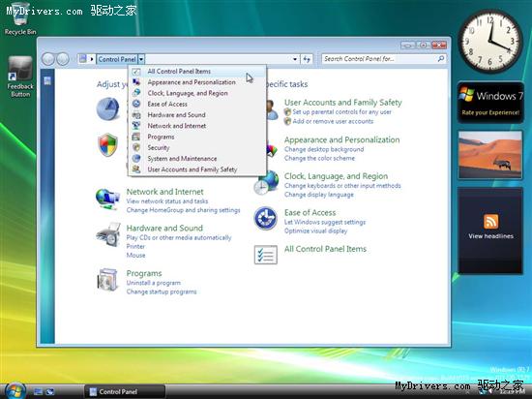Viewport: 532px width, 399px height.
Task: Select Appearance and Personalization menu entry
Action: pyautogui.click(x=196, y=82)
